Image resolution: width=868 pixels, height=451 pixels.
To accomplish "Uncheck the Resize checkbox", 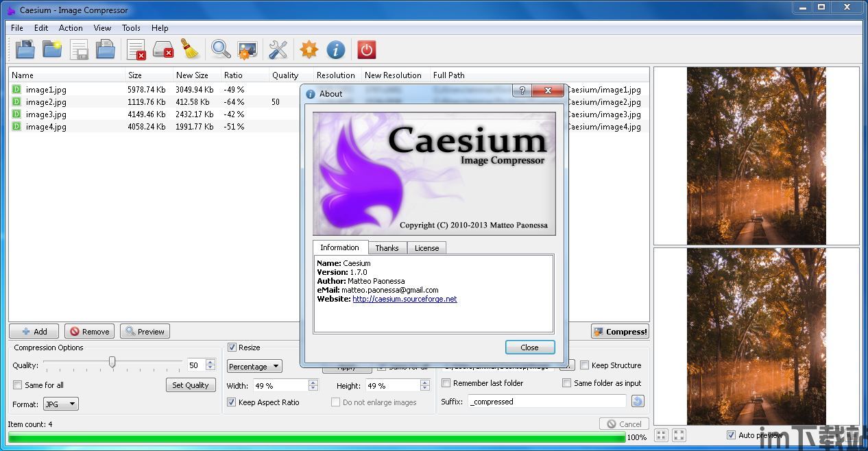I will (x=232, y=348).
